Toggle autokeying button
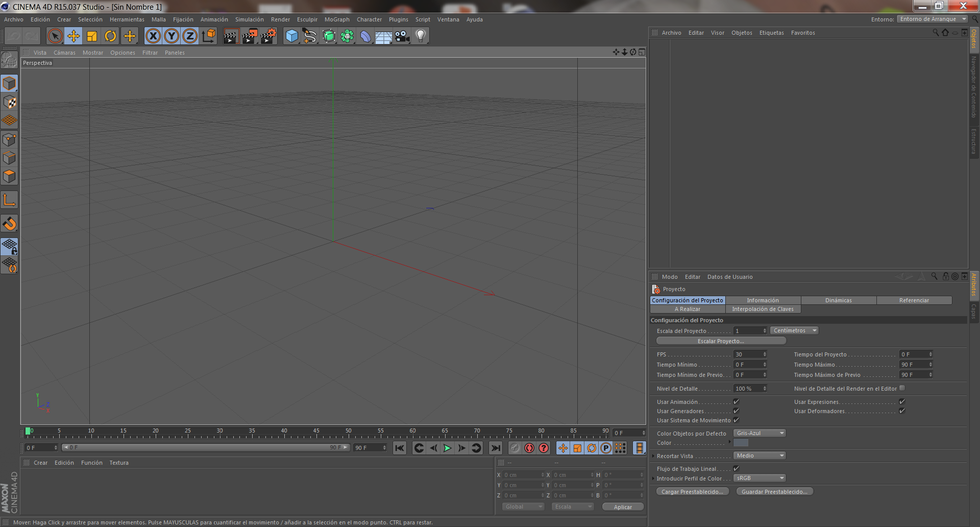The height and width of the screenshot is (527, 980). click(529, 448)
